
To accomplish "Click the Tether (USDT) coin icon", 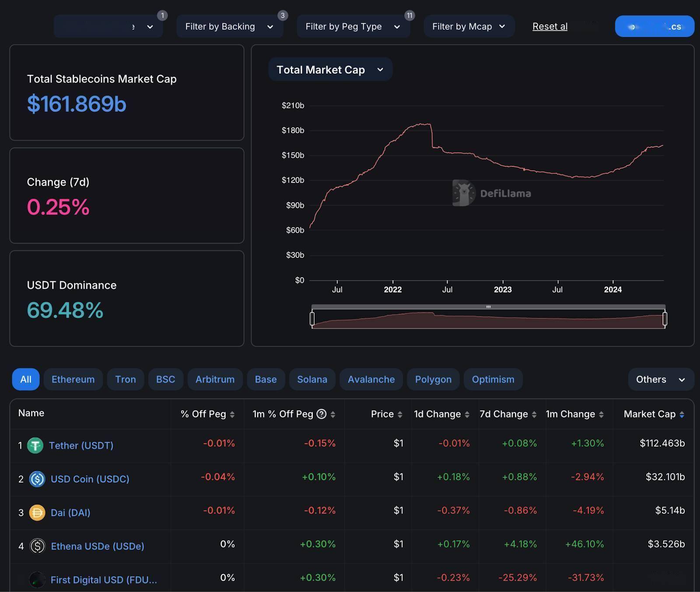I will pos(35,445).
